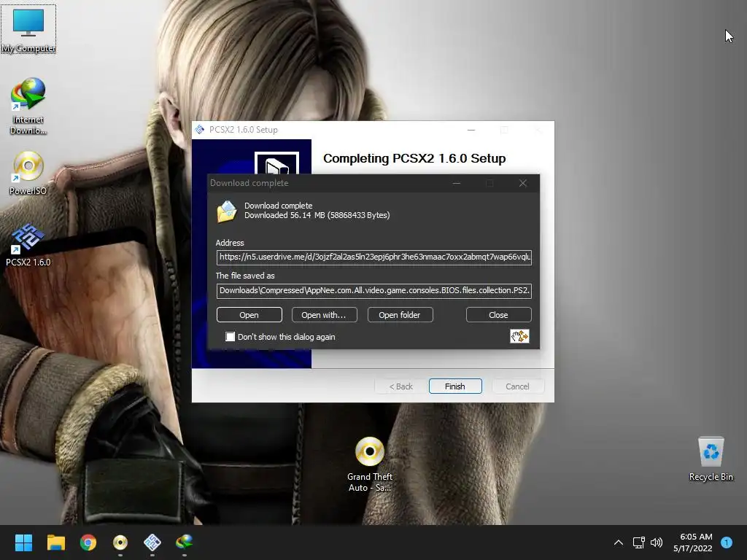Open network status tray icon
This screenshot has width=747, height=560.
coord(638,542)
